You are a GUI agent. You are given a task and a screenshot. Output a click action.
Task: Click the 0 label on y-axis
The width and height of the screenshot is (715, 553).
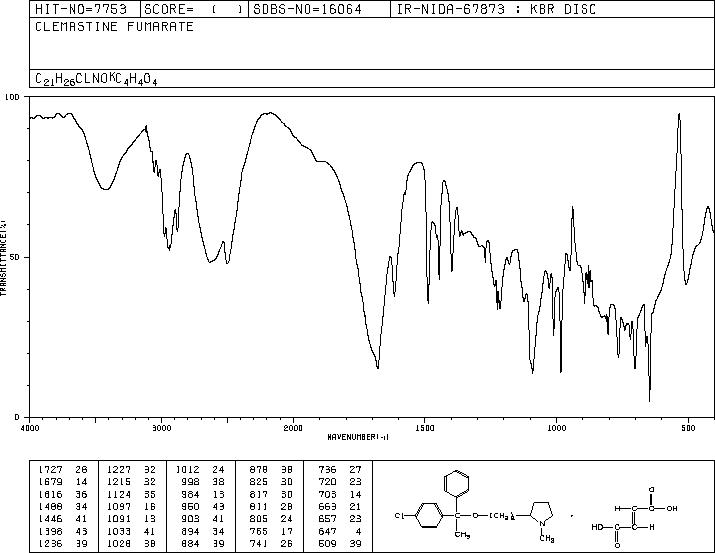(17, 417)
